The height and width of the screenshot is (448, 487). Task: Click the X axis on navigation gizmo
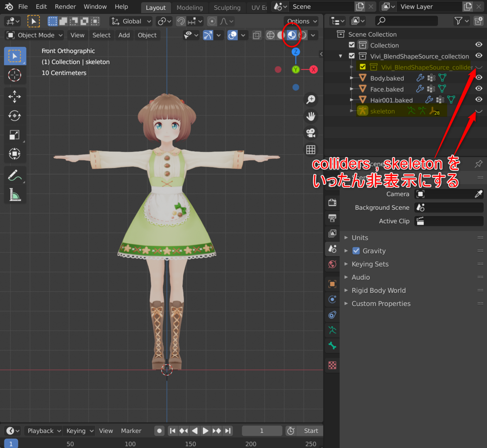pos(313,69)
